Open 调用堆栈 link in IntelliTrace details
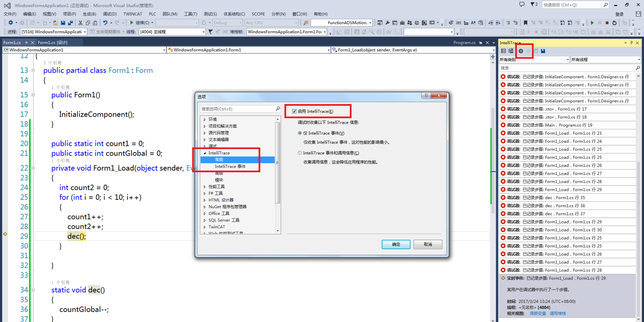 point(558,314)
